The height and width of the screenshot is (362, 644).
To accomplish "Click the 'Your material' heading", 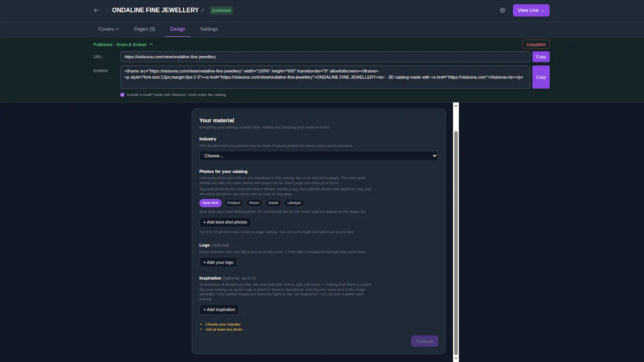I will [x=217, y=120].
